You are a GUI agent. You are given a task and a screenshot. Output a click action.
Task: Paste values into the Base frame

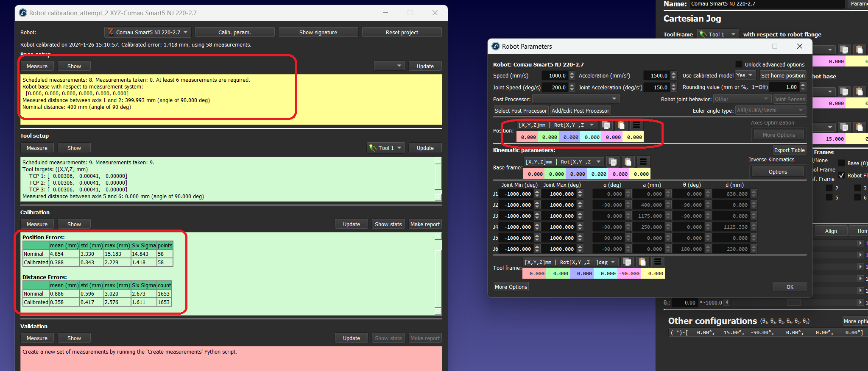[x=628, y=162]
